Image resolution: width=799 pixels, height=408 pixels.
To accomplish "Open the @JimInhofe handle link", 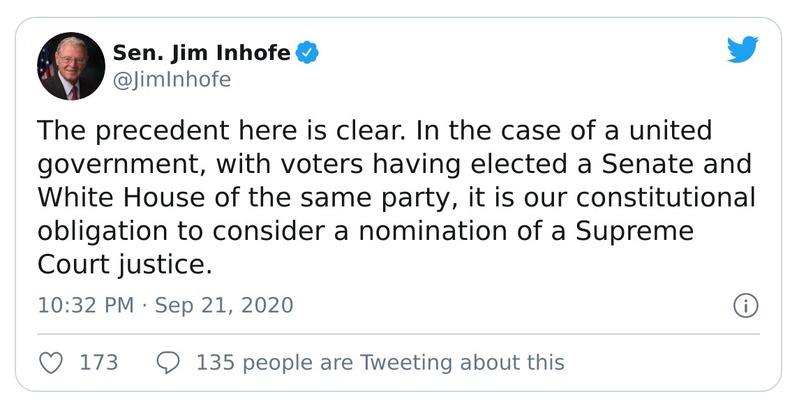I will click(171, 80).
